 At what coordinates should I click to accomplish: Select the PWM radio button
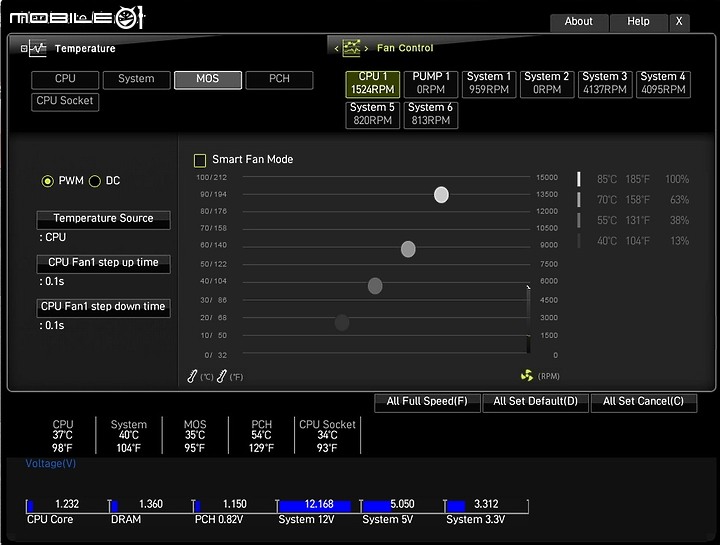tap(47, 181)
